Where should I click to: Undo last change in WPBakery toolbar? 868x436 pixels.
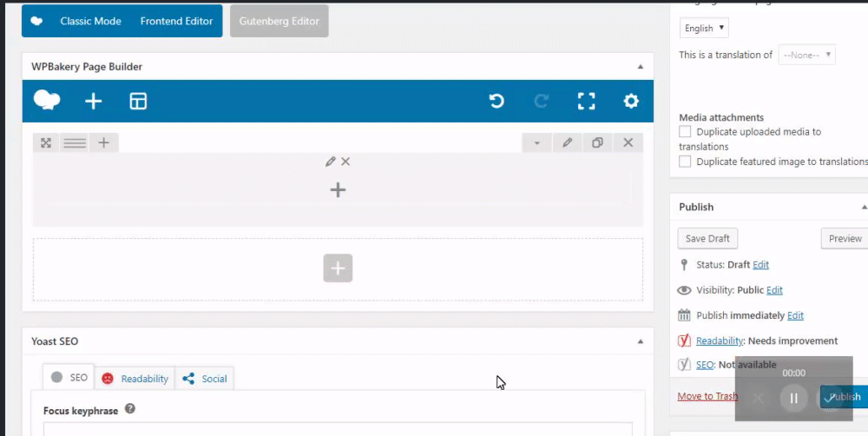[496, 101]
